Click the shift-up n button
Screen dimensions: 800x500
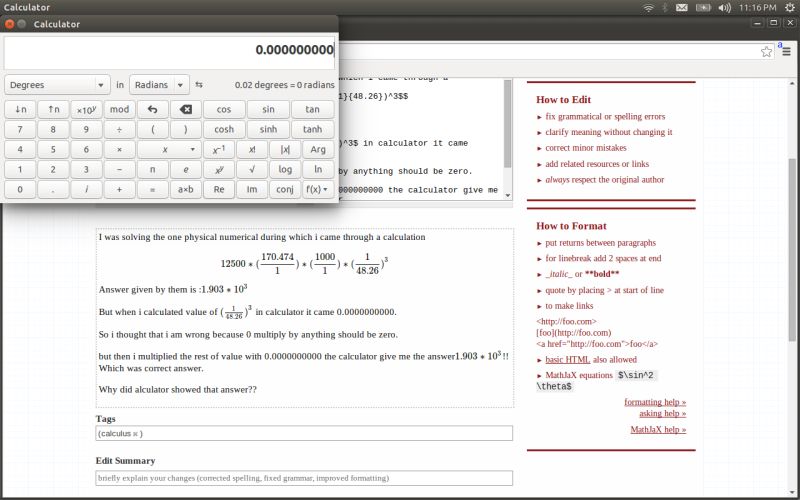[53, 109]
